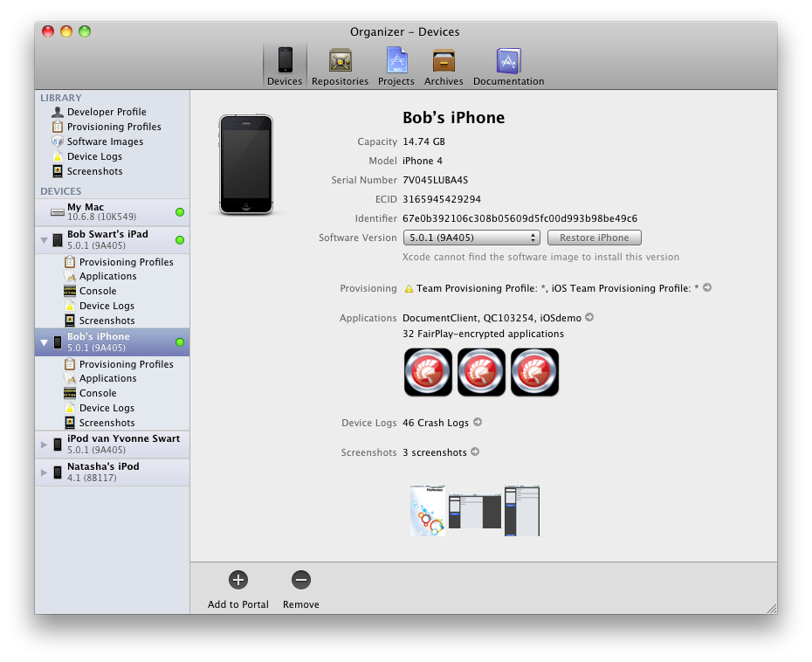Click the iPod icon beside iPod van Yvonne Swart
The height and width of the screenshot is (662, 812).
58,445
